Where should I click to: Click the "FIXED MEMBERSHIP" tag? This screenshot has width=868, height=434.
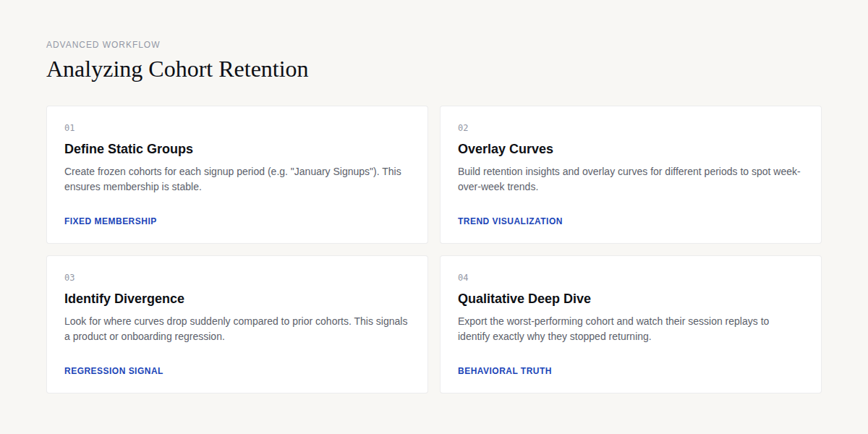(111, 221)
